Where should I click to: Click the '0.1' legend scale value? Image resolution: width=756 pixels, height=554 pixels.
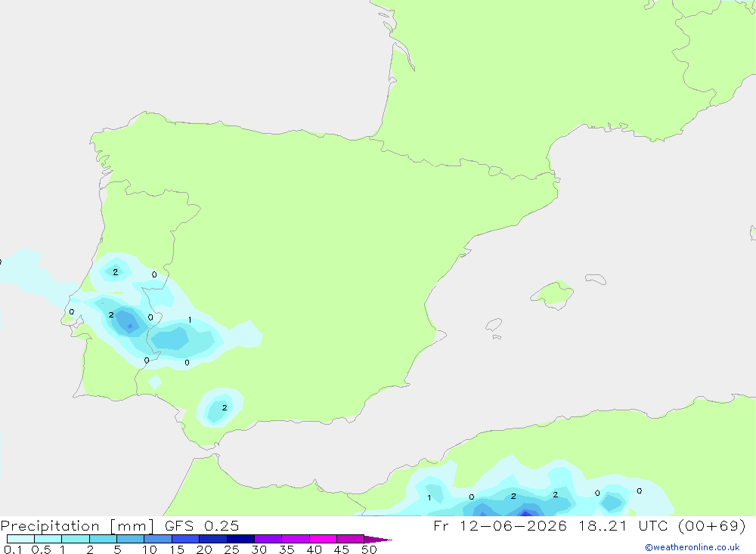pos(13,549)
